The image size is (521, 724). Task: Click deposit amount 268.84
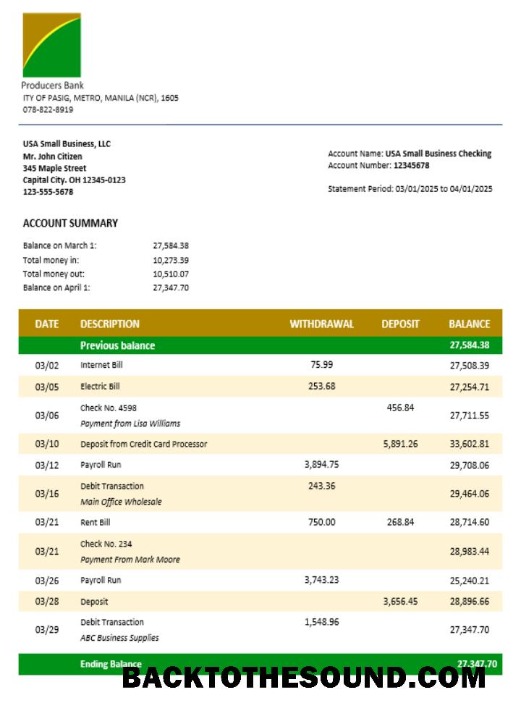400,522
